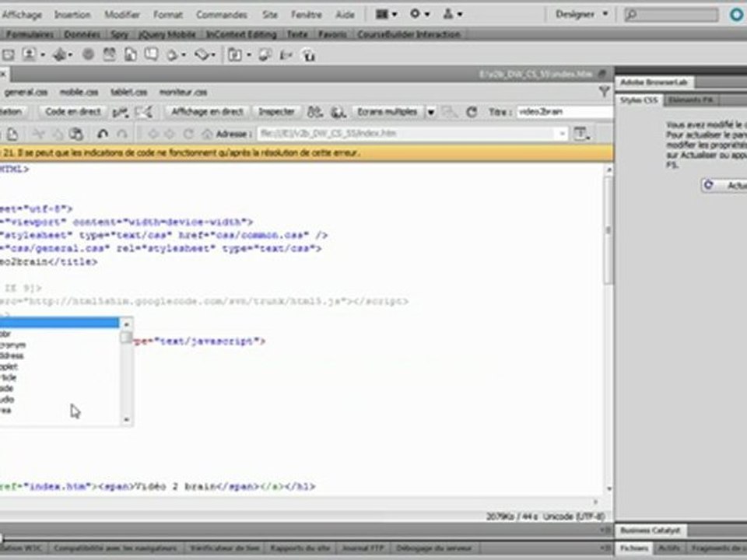
Task: Click the round grey widget icon
Action: [x=88, y=54]
